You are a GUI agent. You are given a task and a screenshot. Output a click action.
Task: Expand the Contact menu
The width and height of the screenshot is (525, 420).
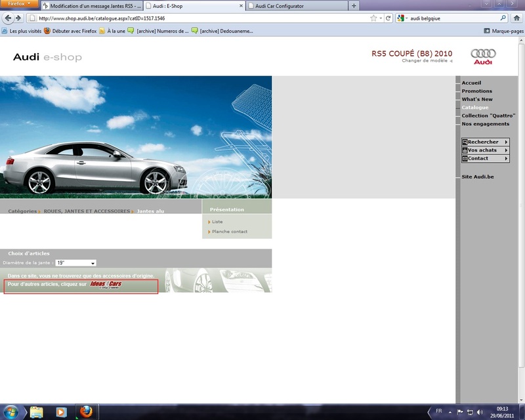pyautogui.click(x=485, y=158)
